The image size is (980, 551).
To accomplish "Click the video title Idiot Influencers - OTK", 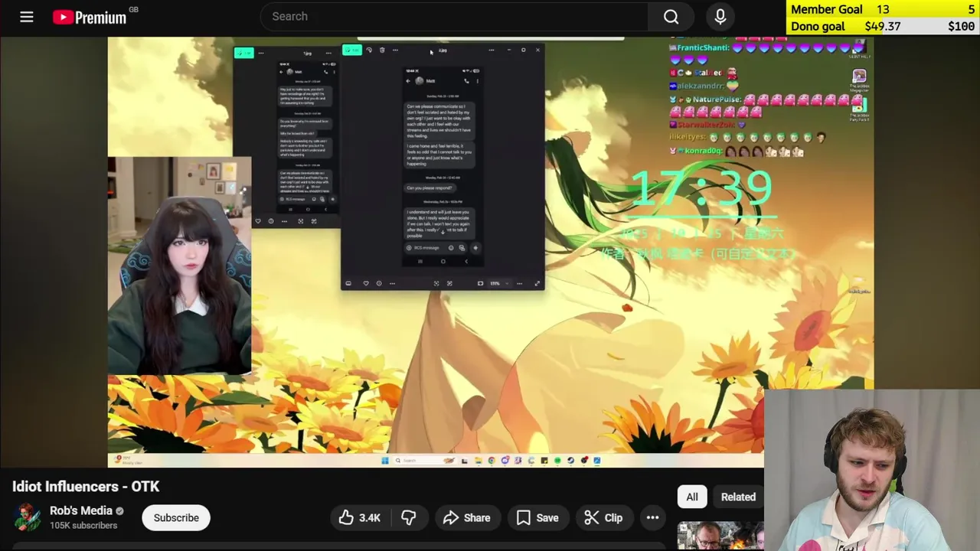I will 86,486.
